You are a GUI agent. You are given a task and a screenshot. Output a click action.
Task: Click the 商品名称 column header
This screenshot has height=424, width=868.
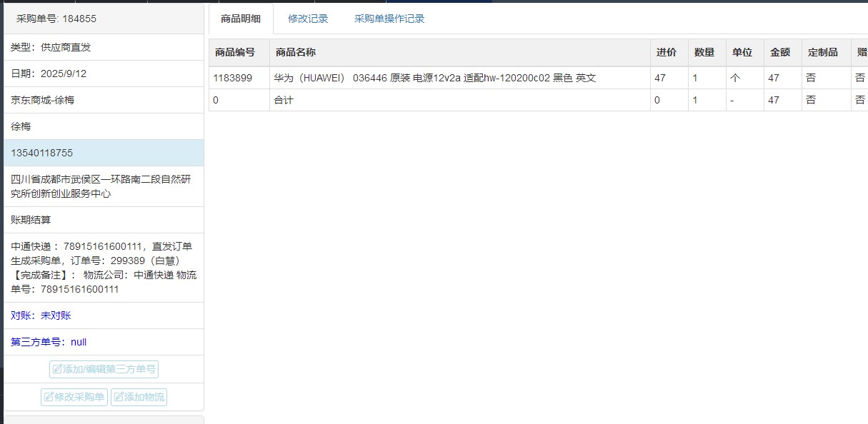[296, 52]
